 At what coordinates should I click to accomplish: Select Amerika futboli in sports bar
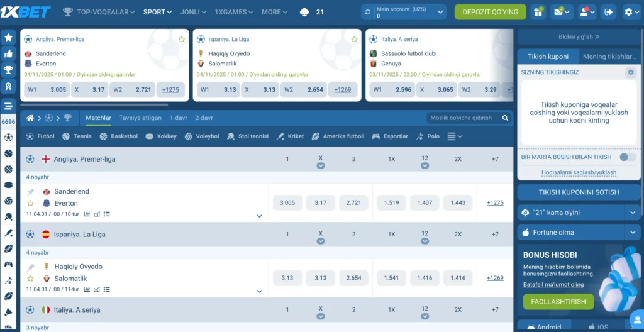coord(338,136)
